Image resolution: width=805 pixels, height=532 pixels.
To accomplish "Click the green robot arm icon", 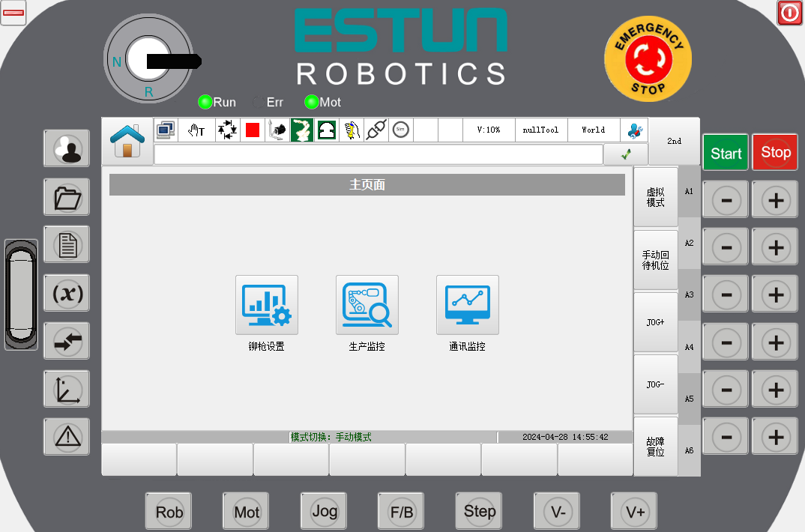I will pos(302,130).
